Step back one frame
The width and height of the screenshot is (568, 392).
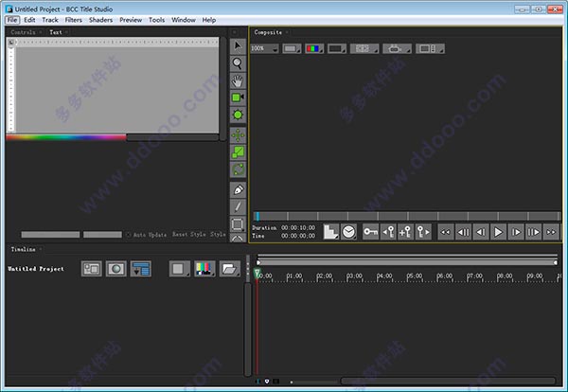(x=481, y=232)
